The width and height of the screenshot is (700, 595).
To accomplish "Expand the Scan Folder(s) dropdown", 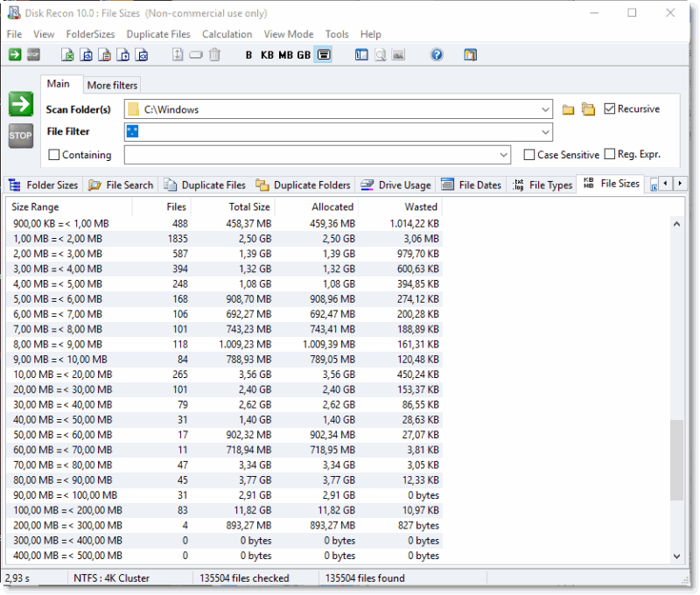I will pyautogui.click(x=545, y=109).
